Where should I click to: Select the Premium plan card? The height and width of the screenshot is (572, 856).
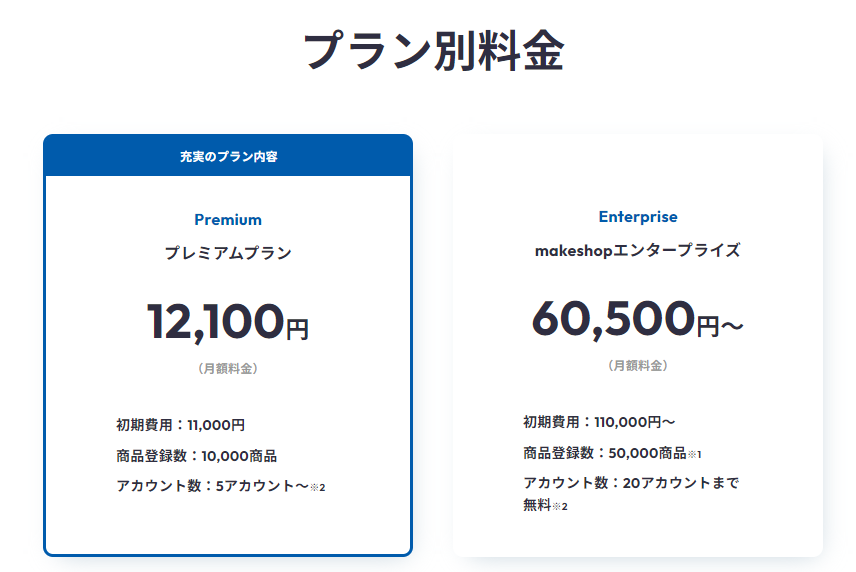point(228,345)
